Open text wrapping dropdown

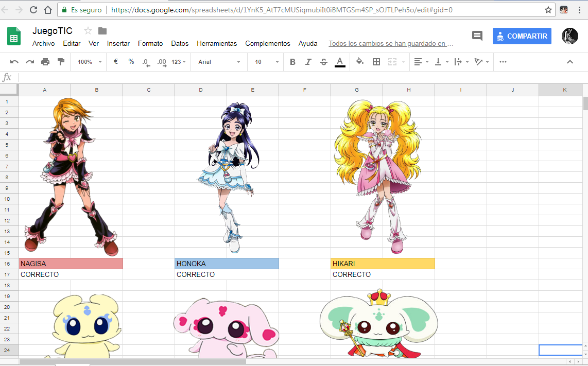pyautogui.click(x=461, y=62)
